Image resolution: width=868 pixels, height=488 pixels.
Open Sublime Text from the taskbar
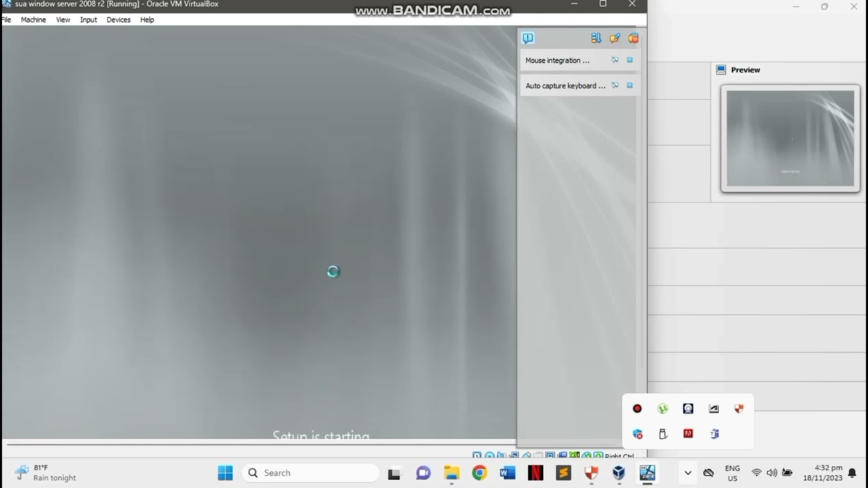(x=564, y=472)
